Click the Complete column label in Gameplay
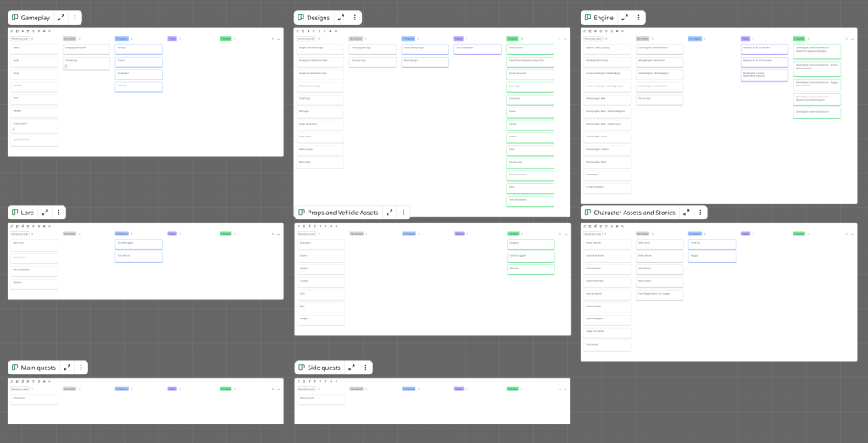This screenshot has width=868, height=443. tap(225, 38)
